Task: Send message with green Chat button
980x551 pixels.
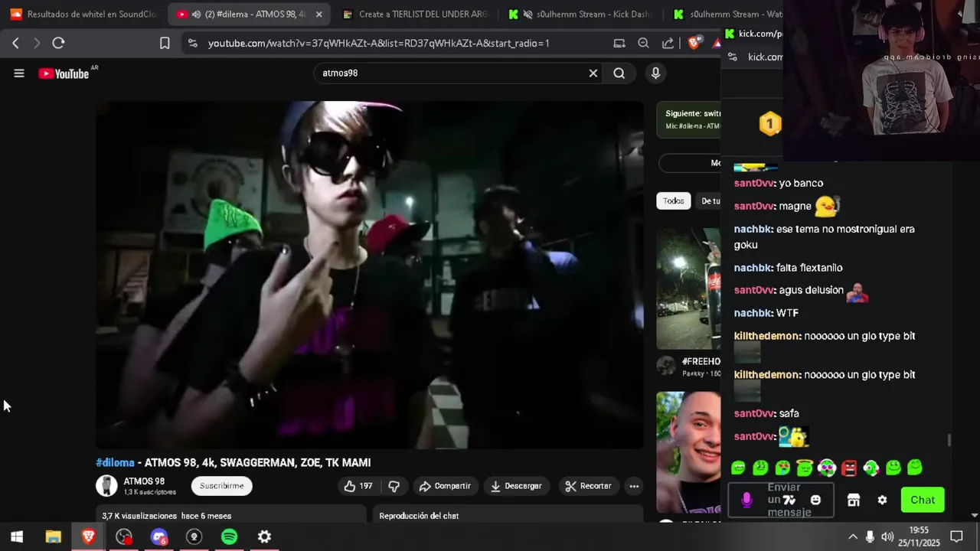Action: coord(923,500)
